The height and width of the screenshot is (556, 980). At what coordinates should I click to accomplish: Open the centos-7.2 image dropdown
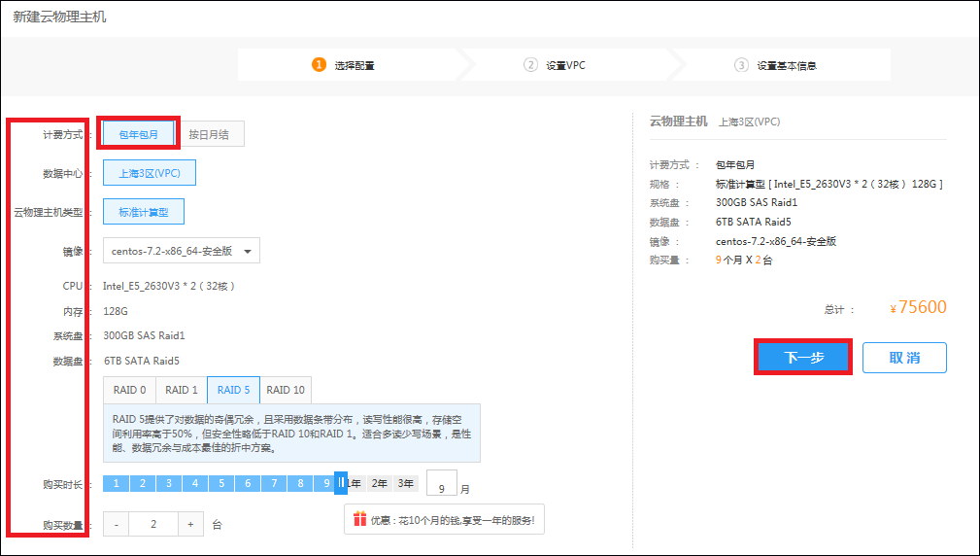click(x=181, y=251)
